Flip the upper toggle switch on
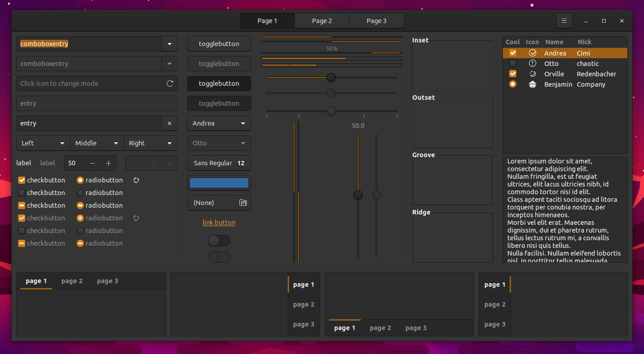 coord(219,241)
